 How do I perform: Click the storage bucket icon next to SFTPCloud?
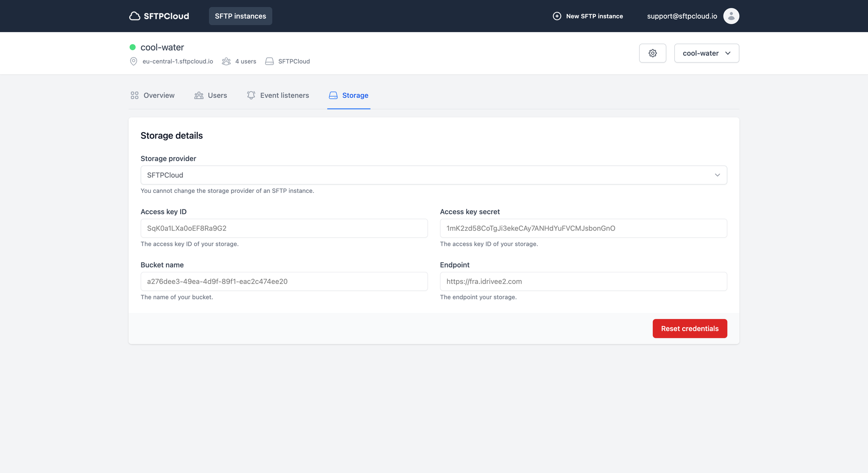click(x=270, y=61)
